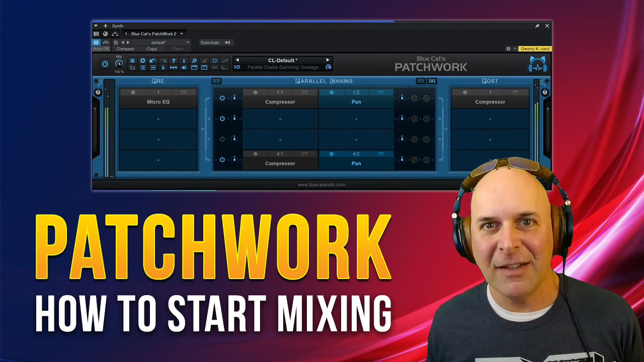Click the Mix knob

click(119, 63)
